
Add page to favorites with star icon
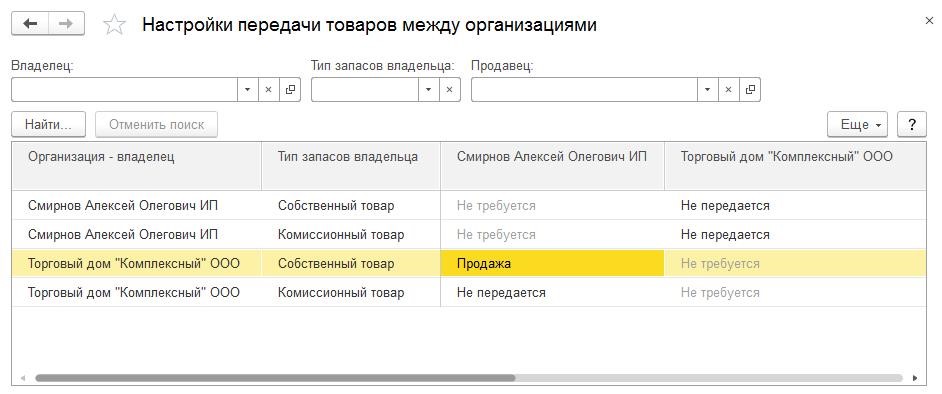click(x=115, y=25)
